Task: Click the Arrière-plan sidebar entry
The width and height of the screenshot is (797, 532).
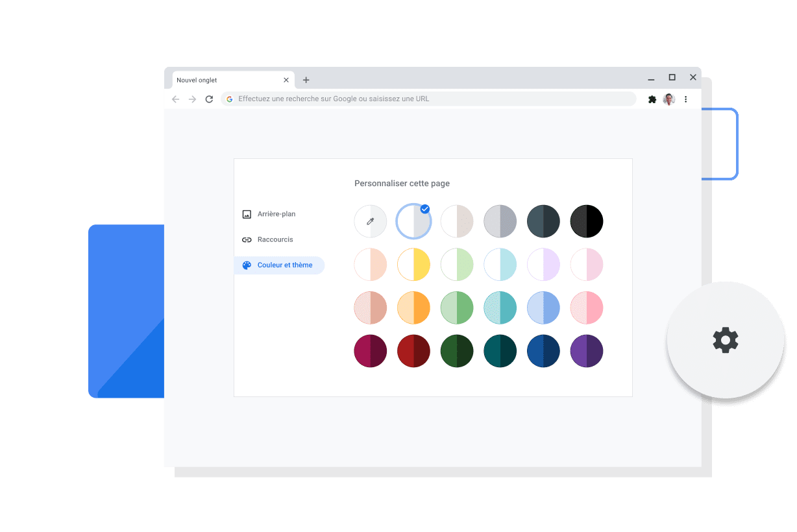Action: 277,213
